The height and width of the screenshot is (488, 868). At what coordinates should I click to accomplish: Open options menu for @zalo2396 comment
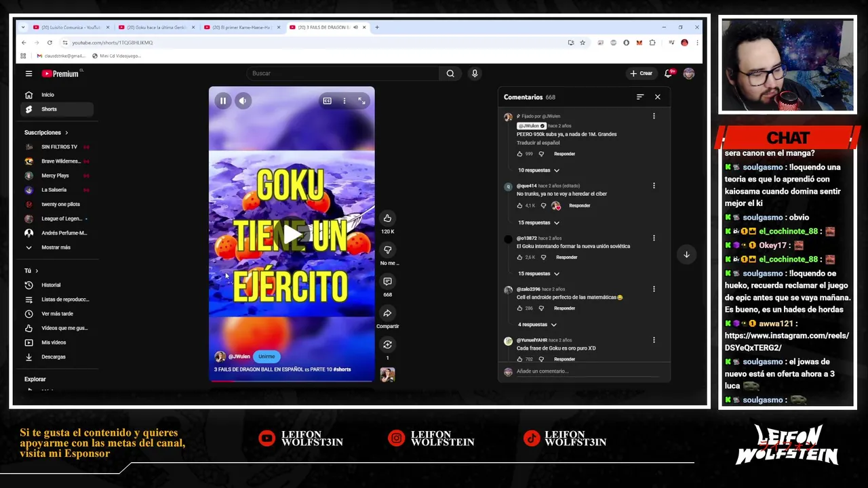654,289
